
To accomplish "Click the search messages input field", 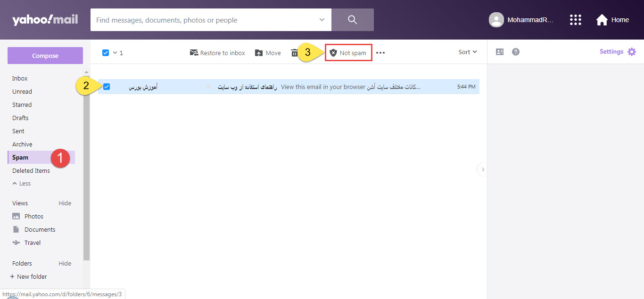I will (203, 20).
